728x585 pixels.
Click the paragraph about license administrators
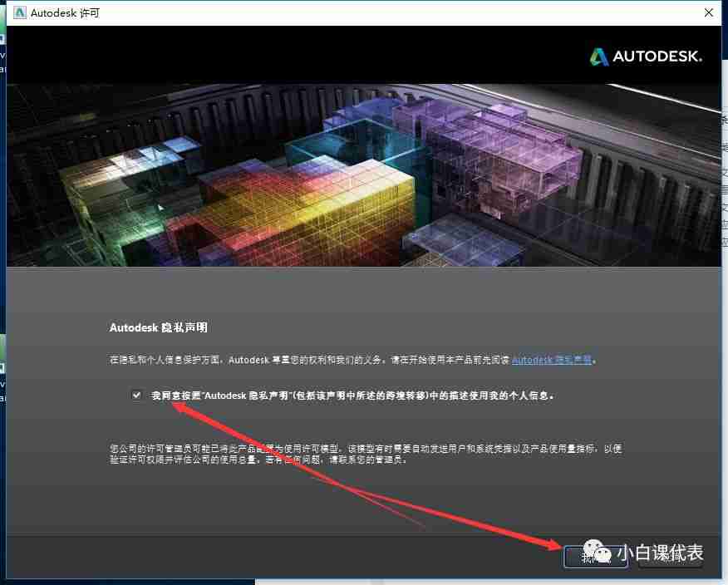click(x=332, y=455)
